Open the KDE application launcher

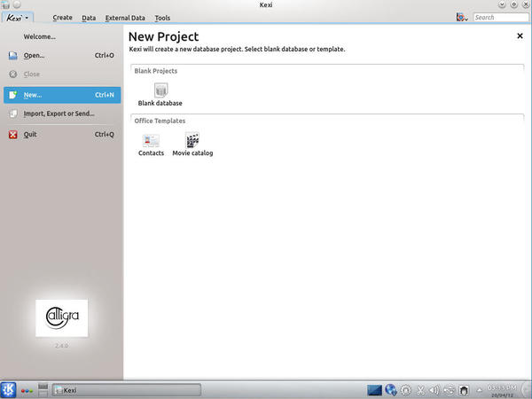8,390
